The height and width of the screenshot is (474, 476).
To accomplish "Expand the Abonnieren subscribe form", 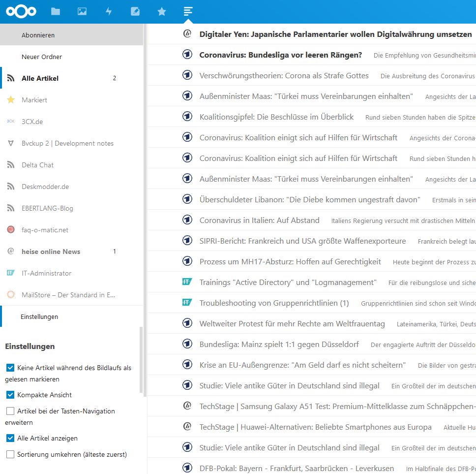I will pyautogui.click(x=38, y=35).
